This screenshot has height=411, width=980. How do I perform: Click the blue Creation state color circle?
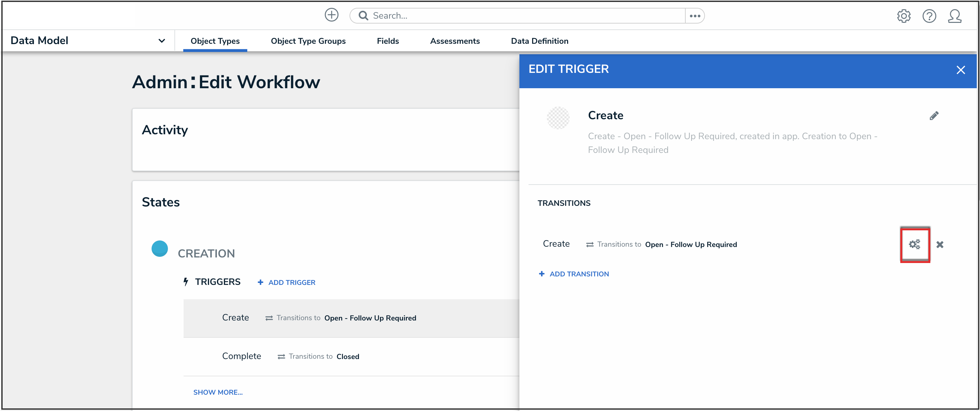(x=159, y=249)
